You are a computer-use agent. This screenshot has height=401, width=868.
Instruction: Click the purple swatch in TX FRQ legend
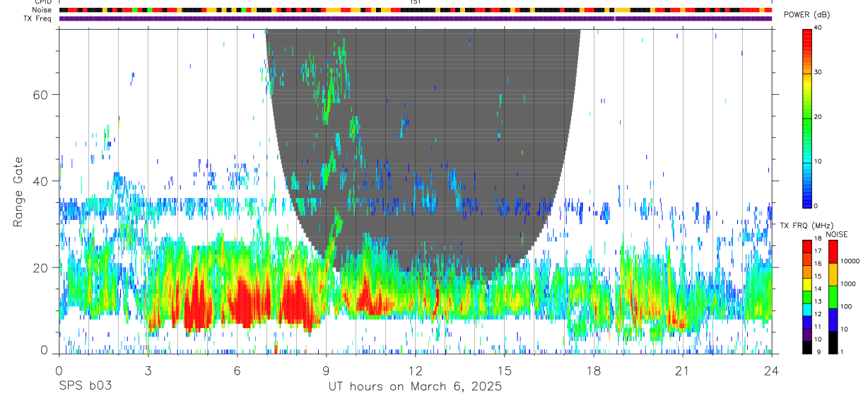tap(807, 334)
